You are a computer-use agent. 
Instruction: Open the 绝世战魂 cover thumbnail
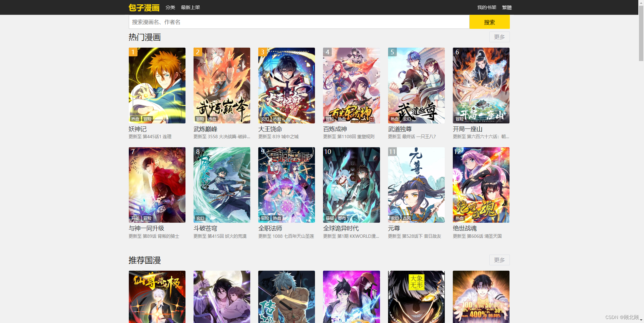(x=481, y=185)
